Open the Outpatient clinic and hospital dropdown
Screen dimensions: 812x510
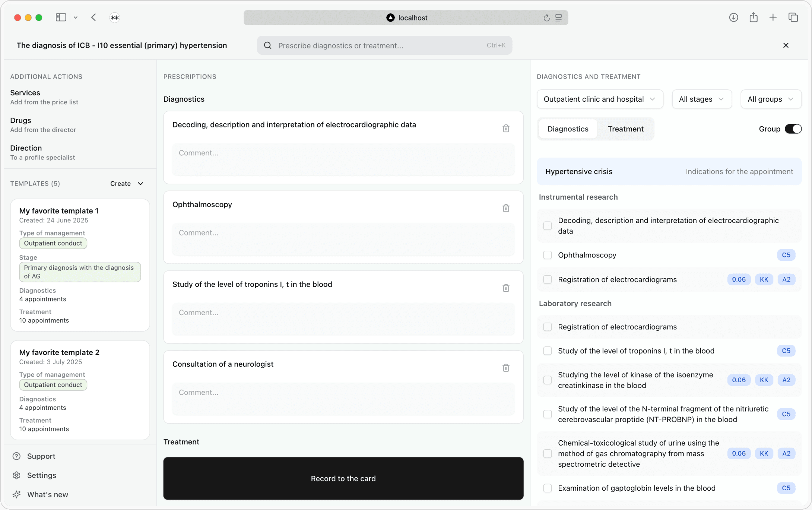click(600, 99)
